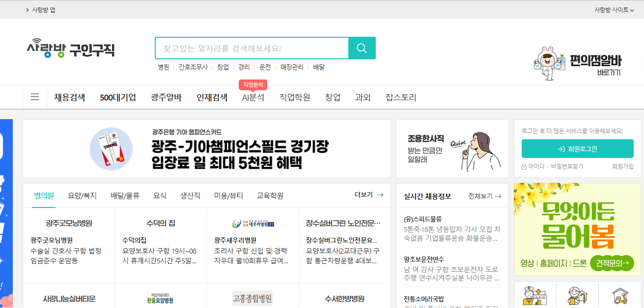Image resolution: width=644 pixels, height=308 pixels.
Task: Open 전체보기 in 실시간 채용정보 panel
Action: coord(484,196)
